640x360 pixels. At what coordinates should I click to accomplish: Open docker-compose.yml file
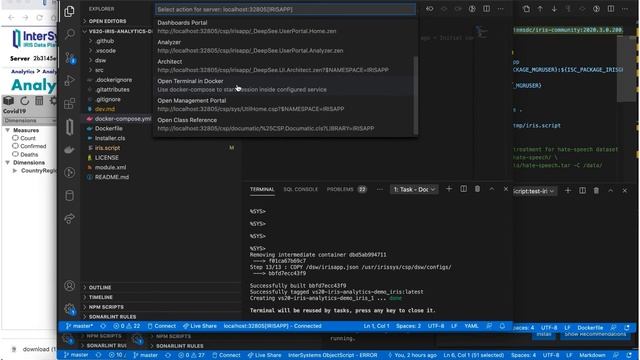pos(122,119)
